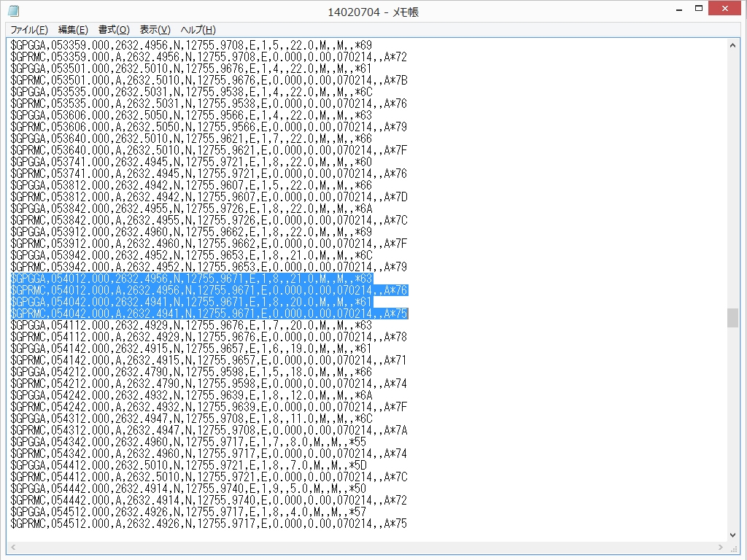
Task: Click the line $GPGGA,053942.000 ending *6C
Action: click(192, 255)
